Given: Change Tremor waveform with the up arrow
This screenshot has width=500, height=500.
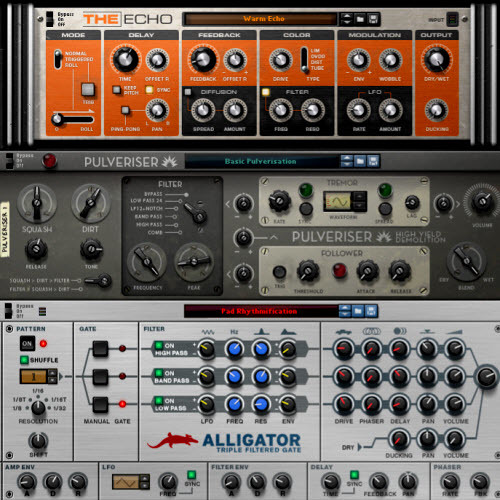Looking at the screenshot, I should 359,196.
